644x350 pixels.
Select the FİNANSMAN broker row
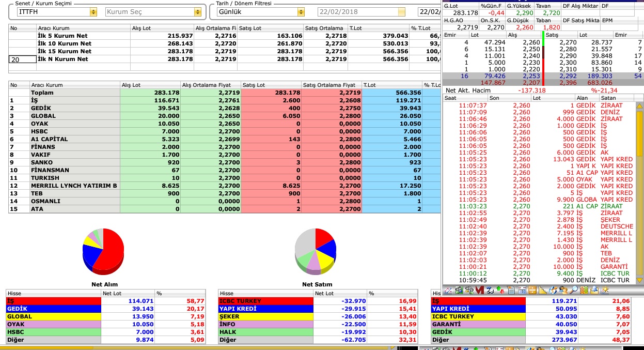coord(225,170)
